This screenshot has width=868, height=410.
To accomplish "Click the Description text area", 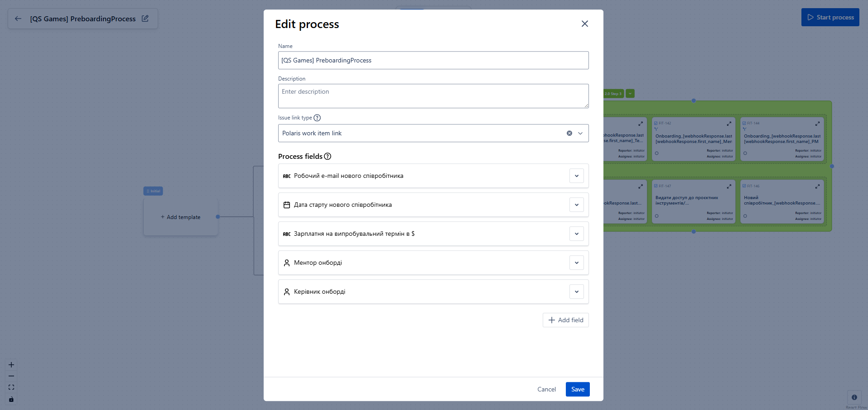I will 433,96.
